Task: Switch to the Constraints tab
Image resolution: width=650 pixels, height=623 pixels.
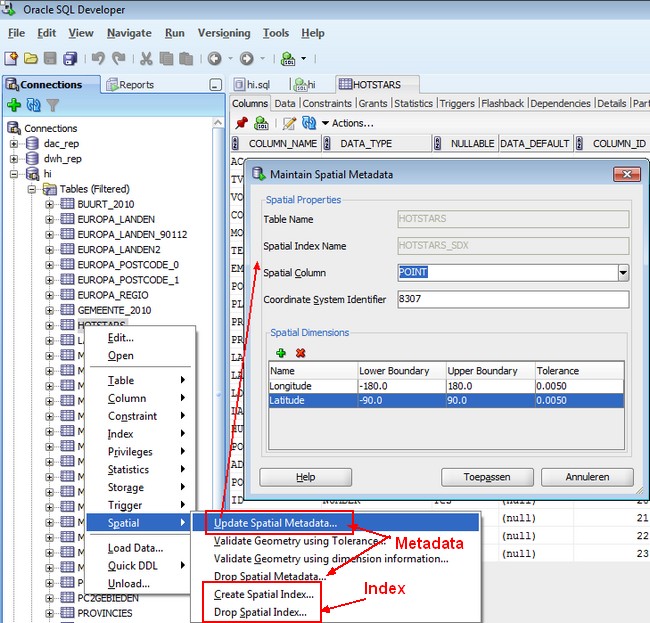Action: [x=327, y=103]
